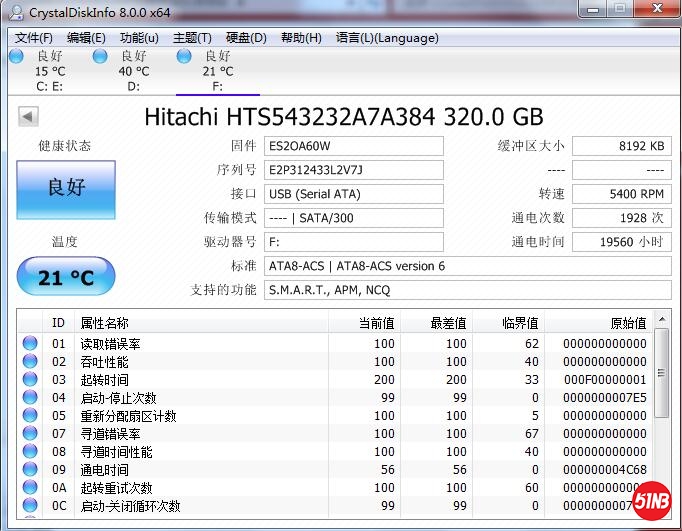Image resolution: width=682 pixels, height=531 pixels.
Task: Select the C: E: disk status orb
Action: [17, 57]
